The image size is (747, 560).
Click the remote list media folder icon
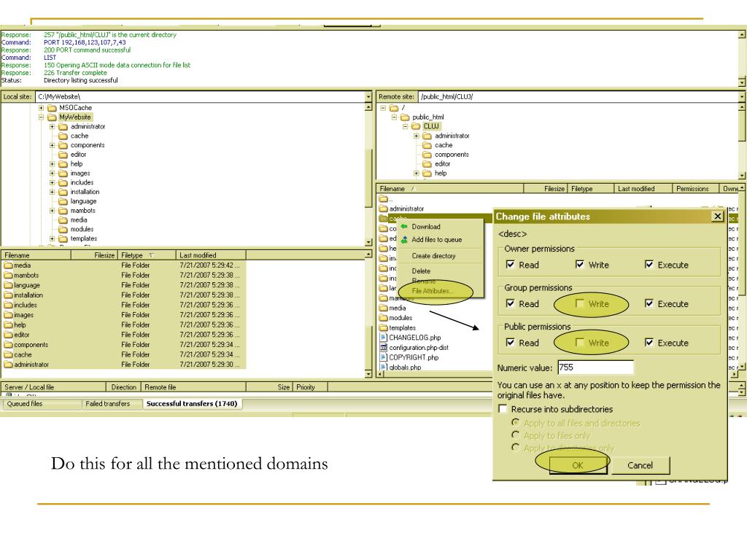[x=384, y=308]
